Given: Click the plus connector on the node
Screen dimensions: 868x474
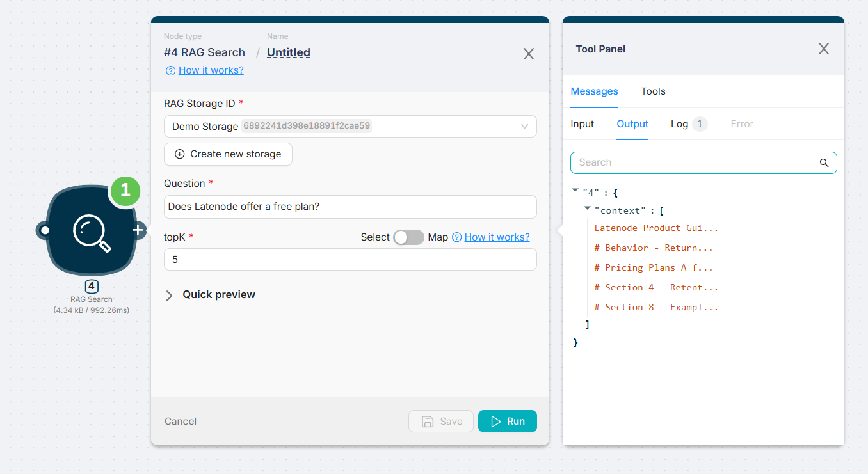Looking at the screenshot, I should pos(138,230).
